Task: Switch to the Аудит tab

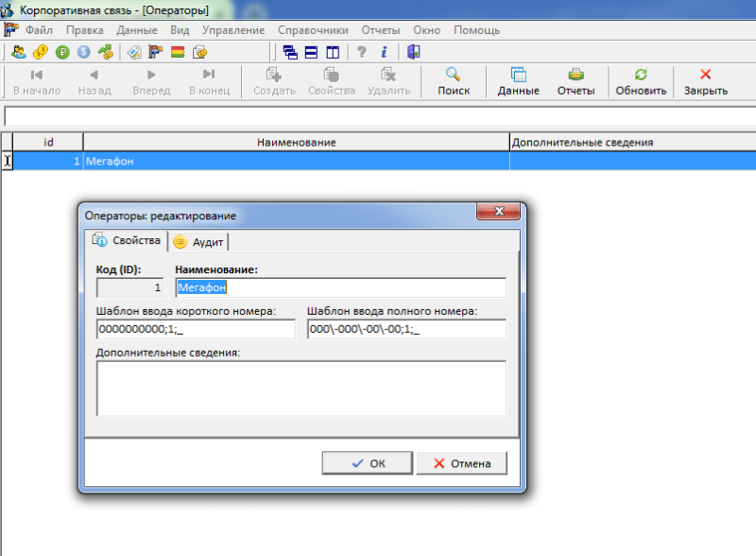Action: (198, 241)
